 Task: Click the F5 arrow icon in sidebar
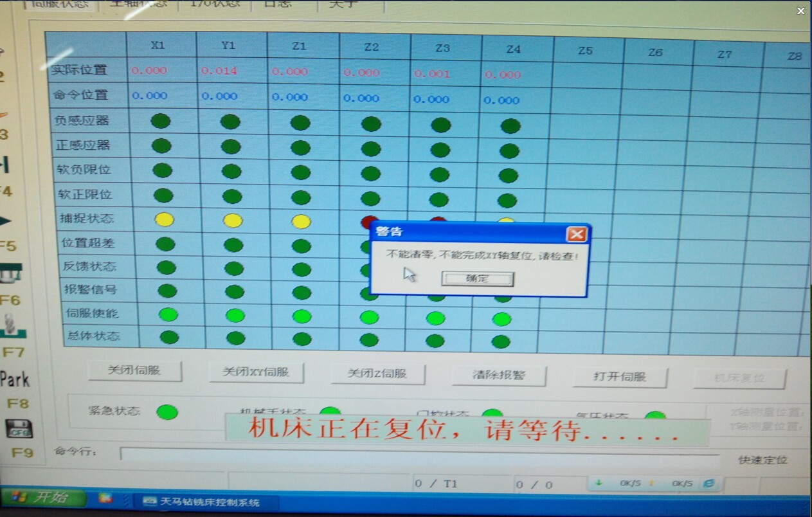6,222
